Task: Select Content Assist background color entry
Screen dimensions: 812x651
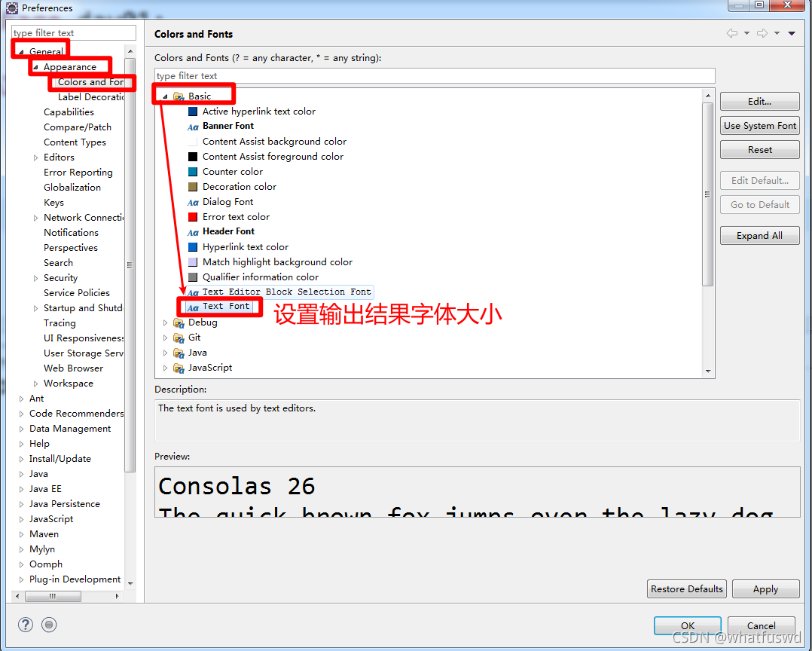Action: [x=274, y=142]
